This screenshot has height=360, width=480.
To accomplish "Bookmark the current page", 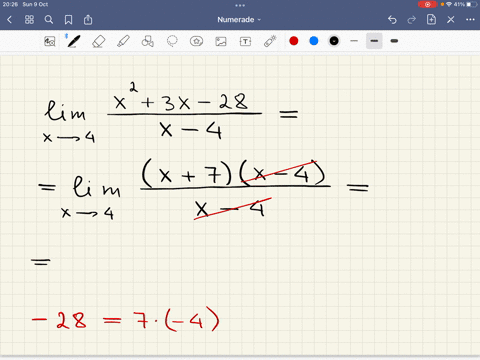I will click(68, 20).
